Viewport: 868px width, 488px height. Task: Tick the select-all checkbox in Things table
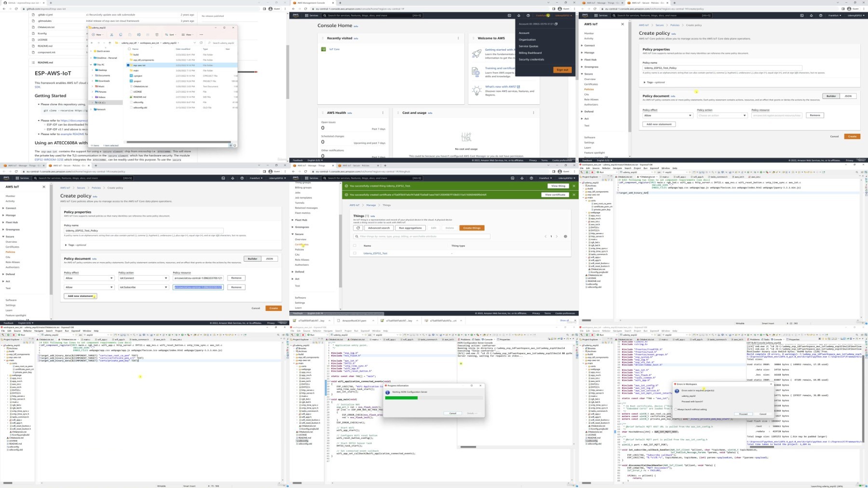[x=354, y=246]
